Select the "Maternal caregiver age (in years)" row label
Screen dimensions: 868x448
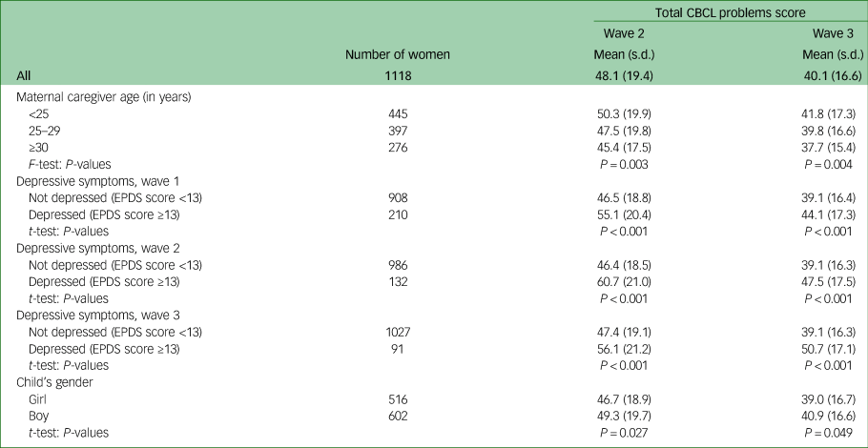(104, 97)
